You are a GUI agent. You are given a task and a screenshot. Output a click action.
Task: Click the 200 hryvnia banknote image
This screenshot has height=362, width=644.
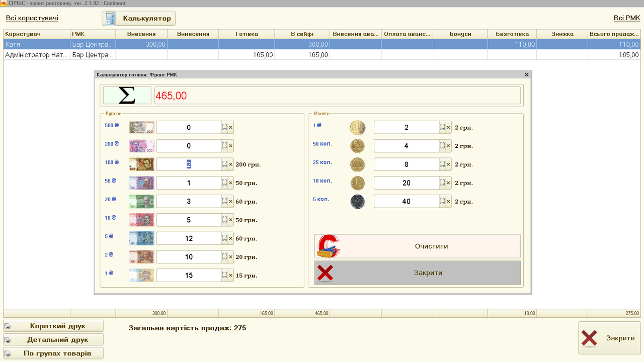[141, 146]
